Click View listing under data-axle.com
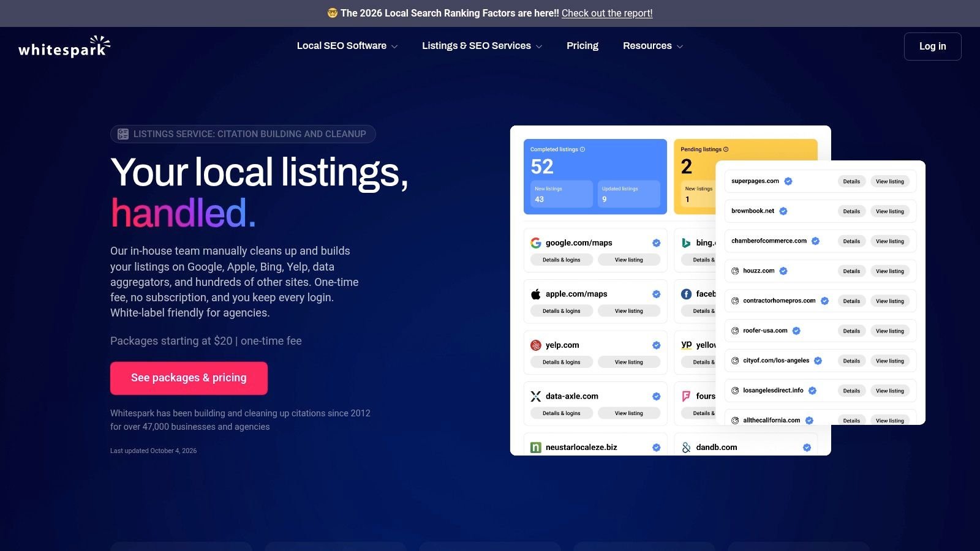The height and width of the screenshot is (551, 980). tap(629, 413)
